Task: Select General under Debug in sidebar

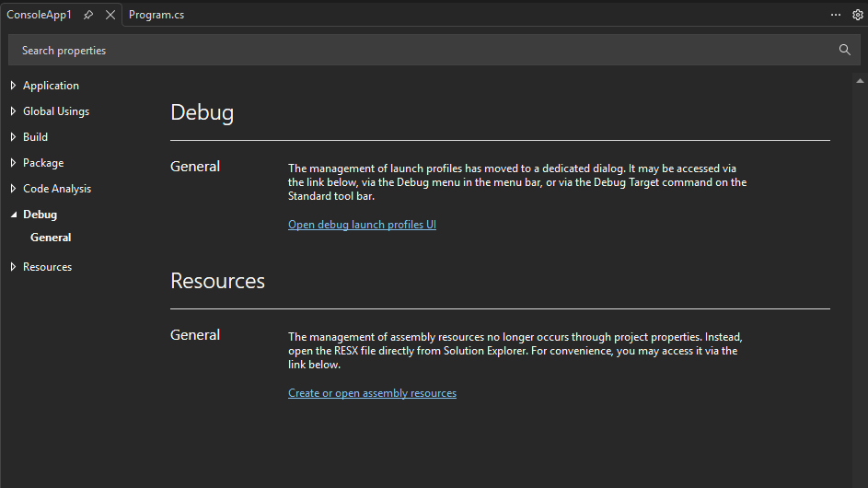Action: (x=51, y=238)
